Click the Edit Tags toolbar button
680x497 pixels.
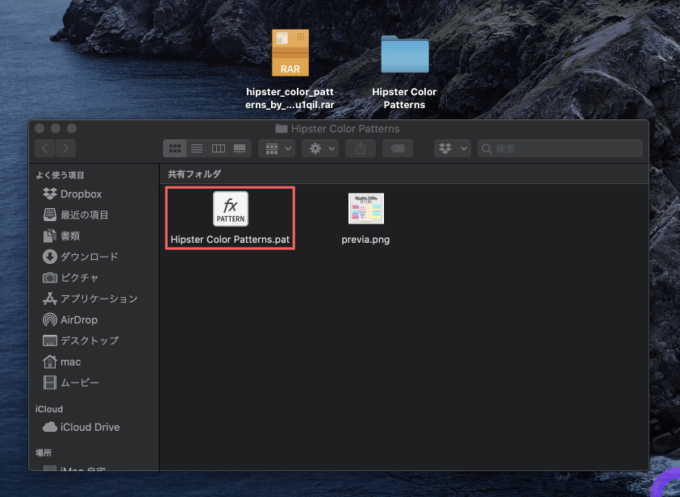398,149
